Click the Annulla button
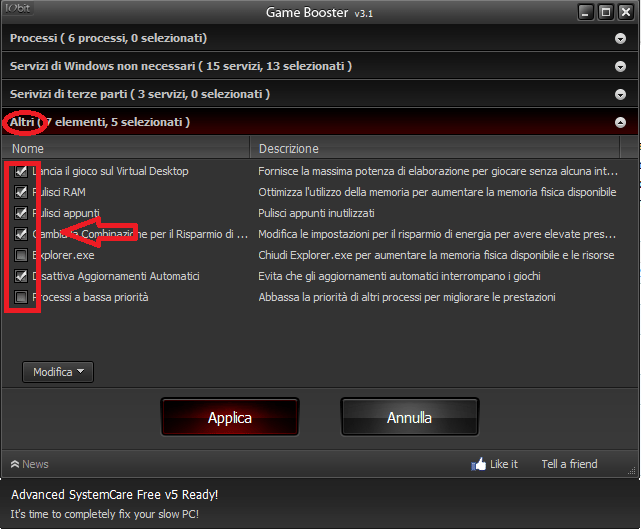This screenshot has height=530, width=641. tap(410, 417)
